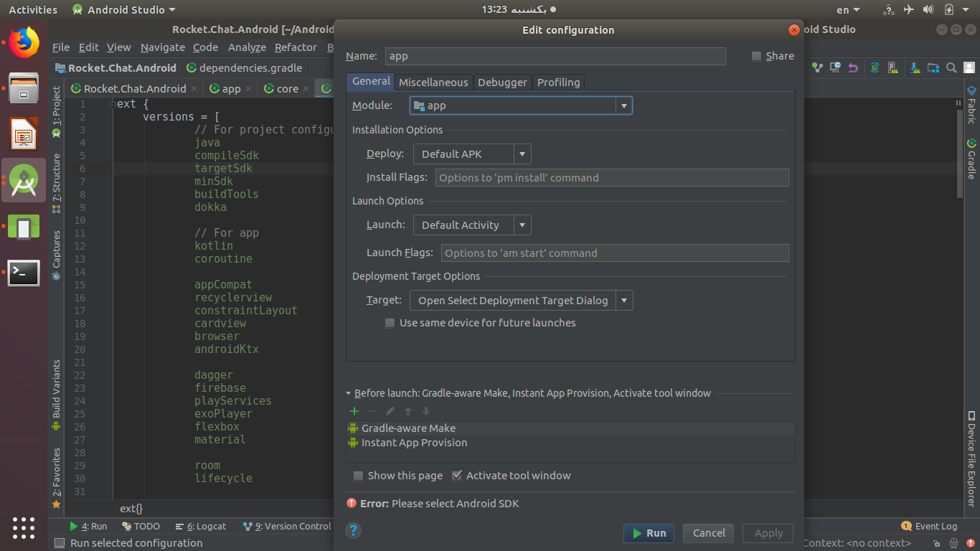Open the Gradle side tool window

(971, 159)
